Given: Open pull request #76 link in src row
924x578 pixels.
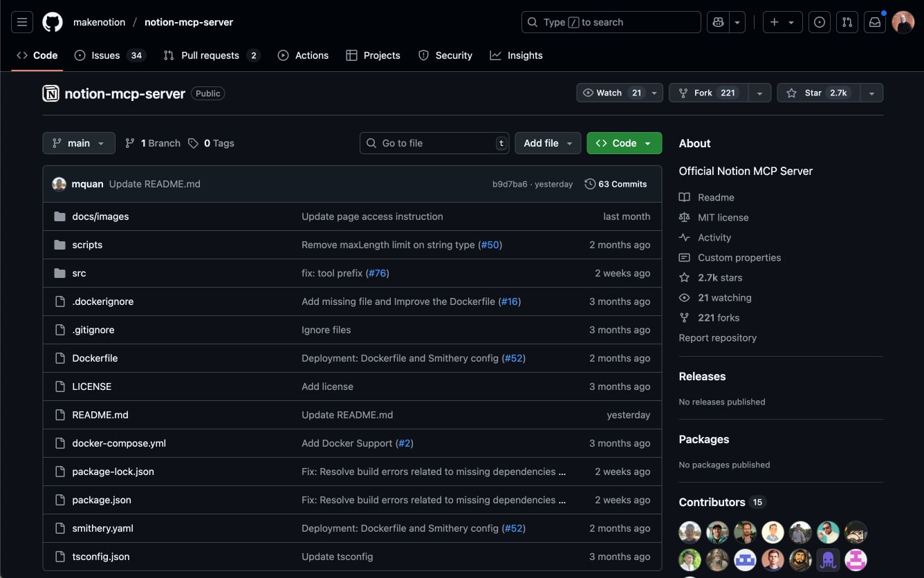Looking at the screenshot, I should point(378,273).
